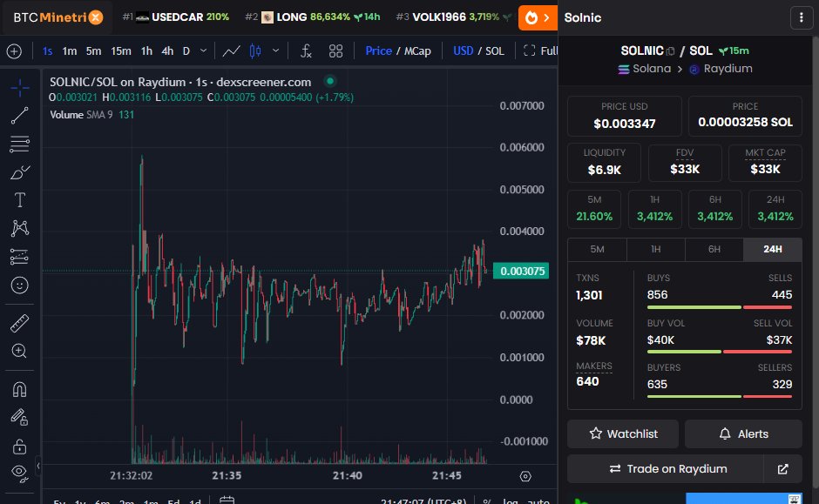
Task: Select the 4h timeframe
Action: 167,51
